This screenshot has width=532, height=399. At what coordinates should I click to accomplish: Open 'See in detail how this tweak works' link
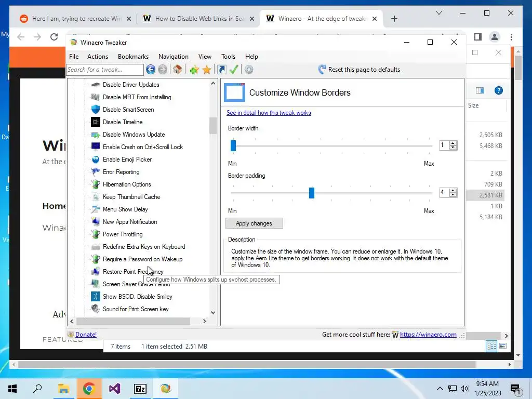pos(269,113)
